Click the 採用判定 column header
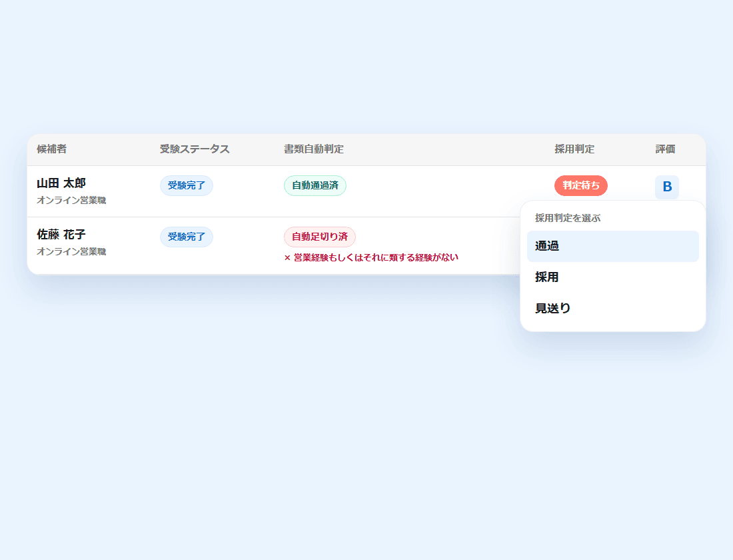733x560 pixels. (574, 149)
